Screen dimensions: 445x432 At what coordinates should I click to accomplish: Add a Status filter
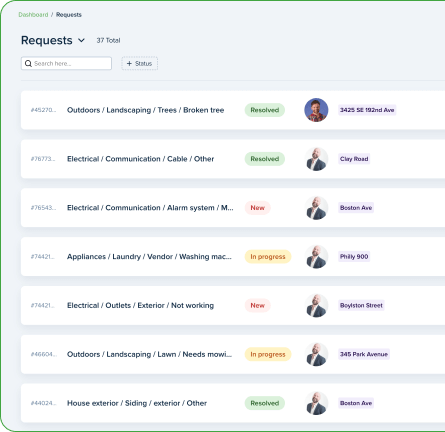point(140,63)
